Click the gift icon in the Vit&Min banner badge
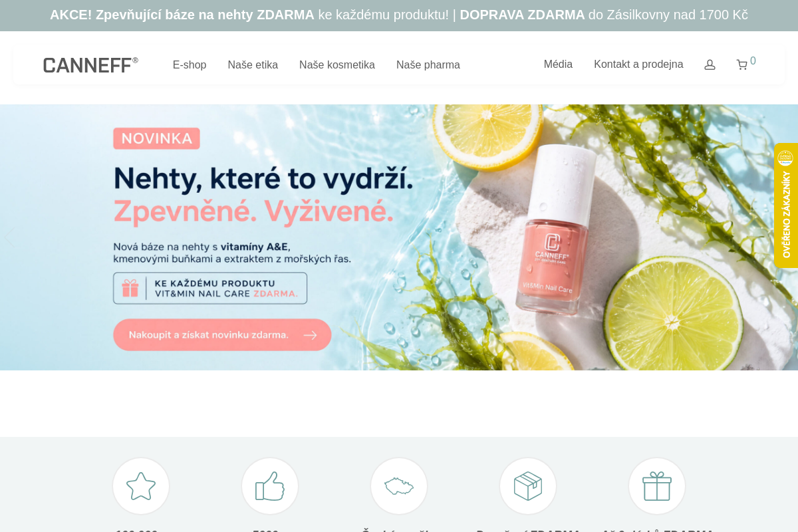Image resolution: width=798 pixels, height=532 pixels. click(x=130, y=288)
